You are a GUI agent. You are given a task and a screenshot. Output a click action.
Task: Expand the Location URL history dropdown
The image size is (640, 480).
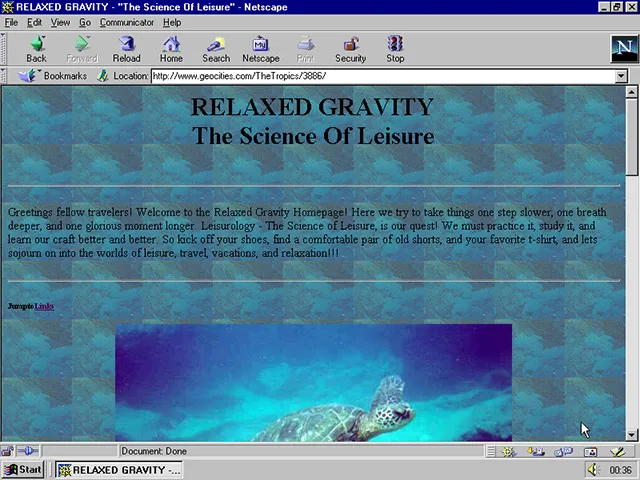(621, 76)
